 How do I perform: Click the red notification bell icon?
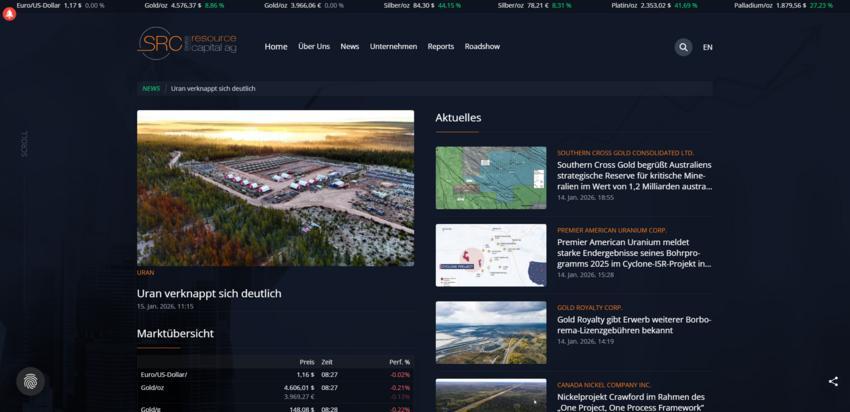pyautogui.click(x=10, y=15)
